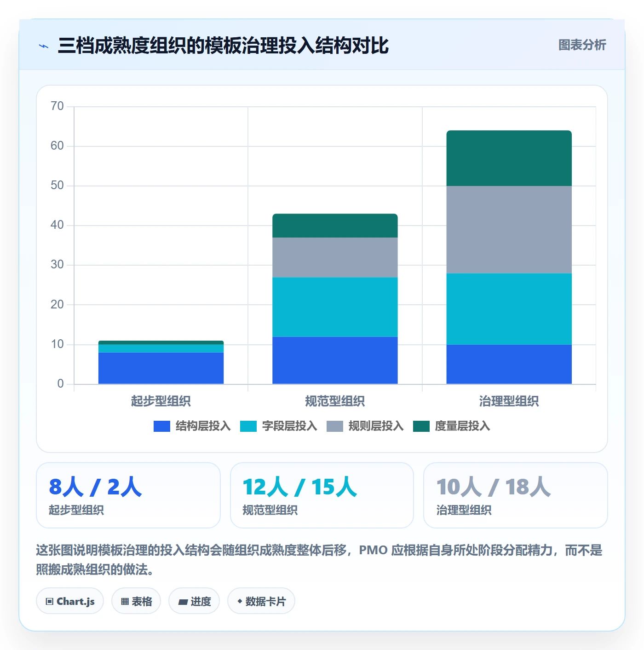This screenshot has width=644, height=650.
Task: Click the 表格 tag chip
Action: click(x=136, y=601)
